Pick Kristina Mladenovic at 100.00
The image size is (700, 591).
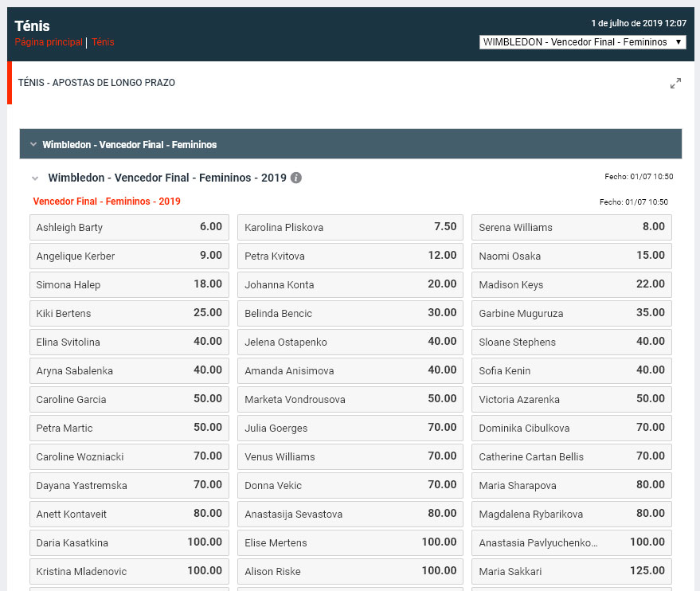tap(130, 571)
